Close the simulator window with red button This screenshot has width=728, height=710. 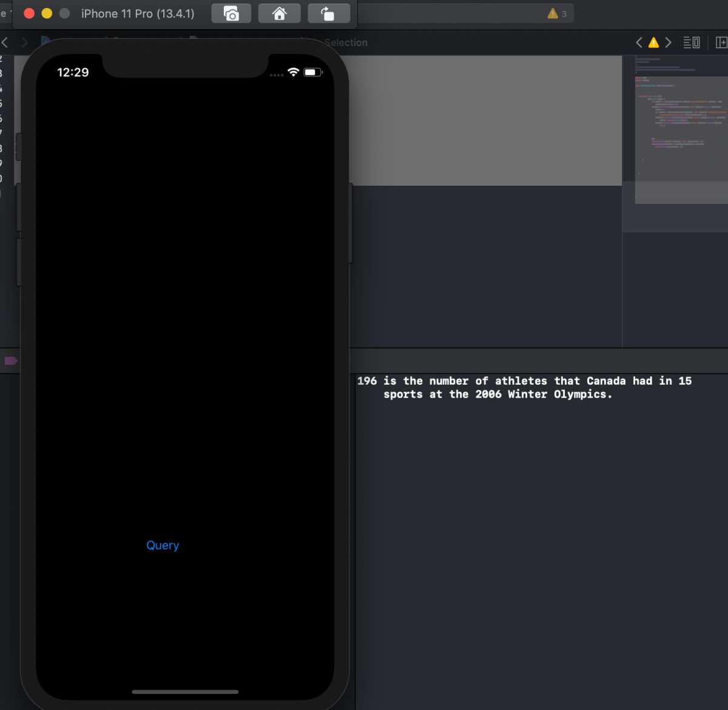pyautogui.click(x=29, y=13)
